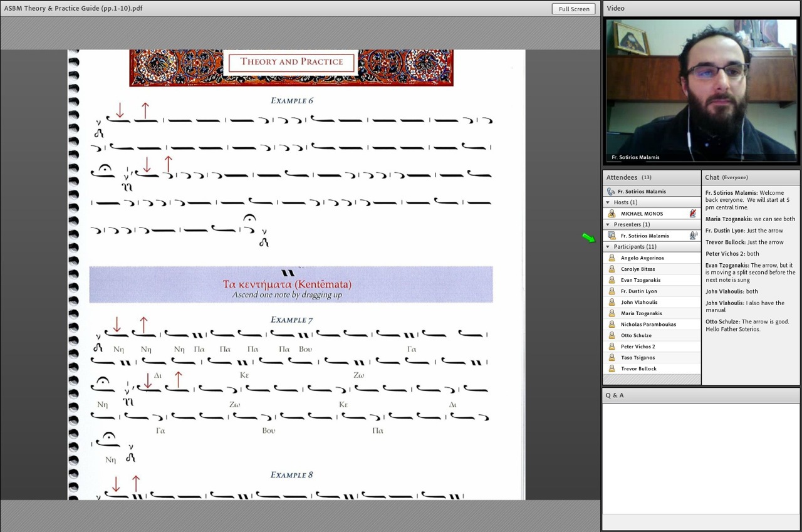Click the 'Example 7' heading in document
This screenshot has height=532, width=802.
coord(291,320)
